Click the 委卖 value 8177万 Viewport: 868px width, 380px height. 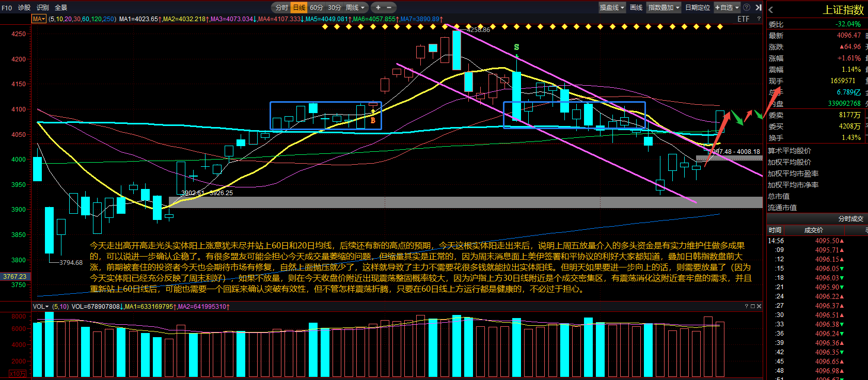[x=849, y=115]
